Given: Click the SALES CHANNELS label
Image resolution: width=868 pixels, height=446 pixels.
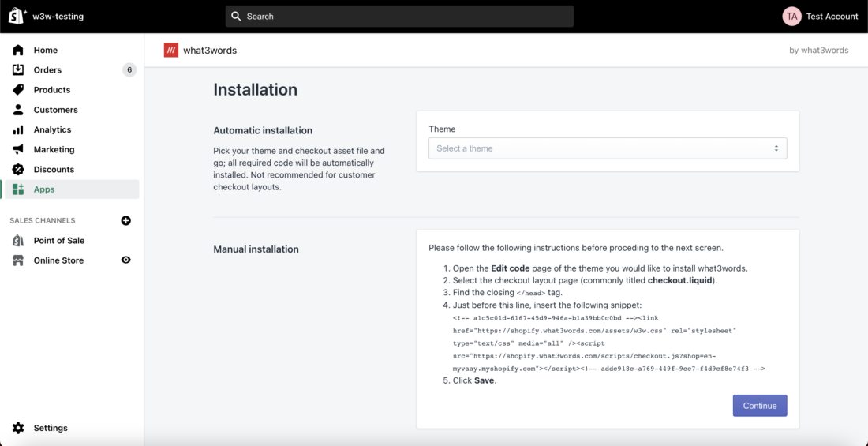Looking at the screenshot, I should (x=43, y=220).
